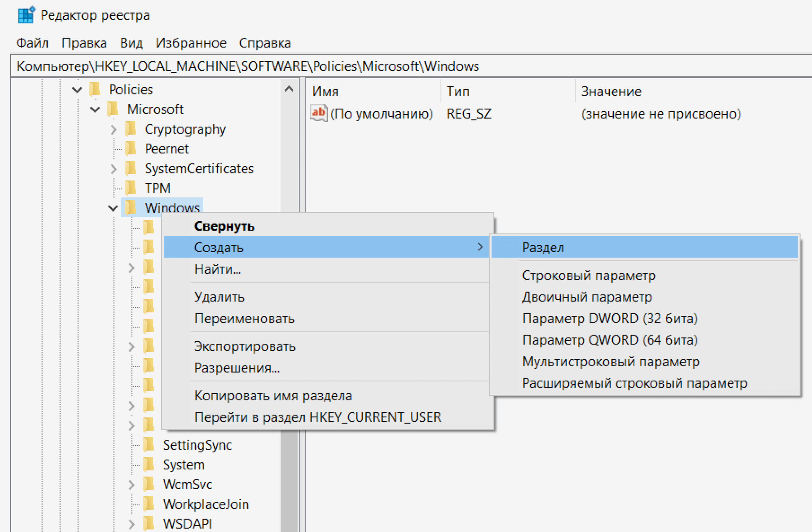The height and width of the screenshot is (532, 812).
Task: Open the Справка menu
Action: coord(265,43)
